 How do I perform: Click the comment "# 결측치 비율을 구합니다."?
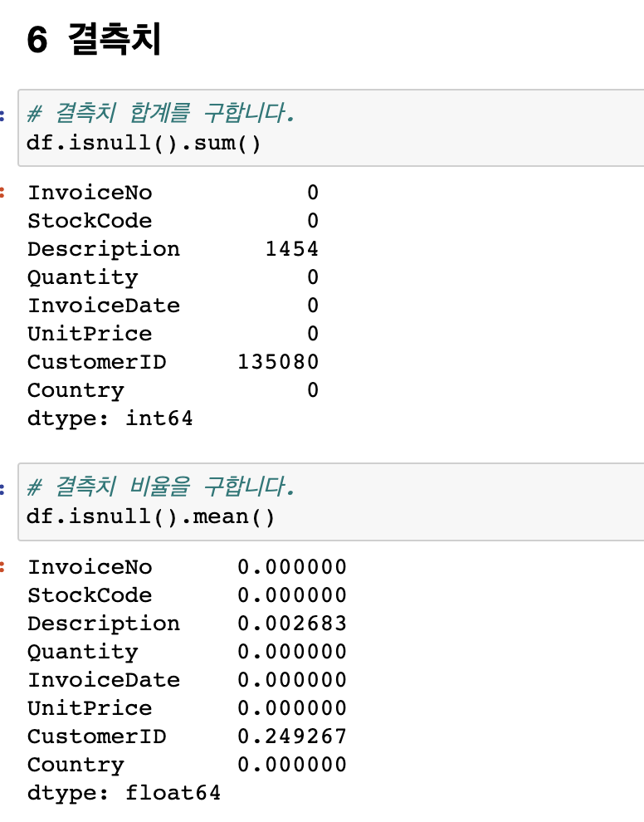(x=160, y=487)
